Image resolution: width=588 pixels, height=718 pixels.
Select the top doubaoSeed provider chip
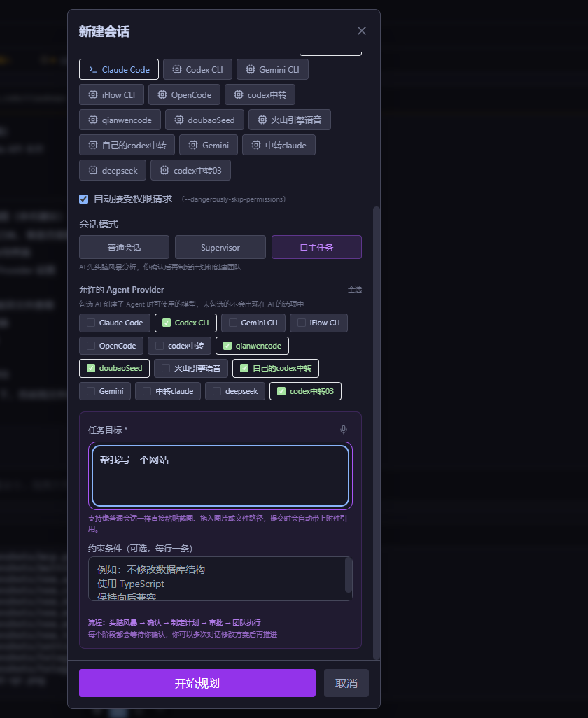[204, 120]
